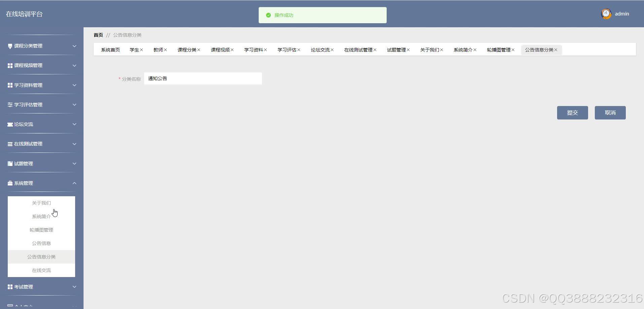Close the 轮播图管理 tab

pyautogui.click(x=513, y=50)
